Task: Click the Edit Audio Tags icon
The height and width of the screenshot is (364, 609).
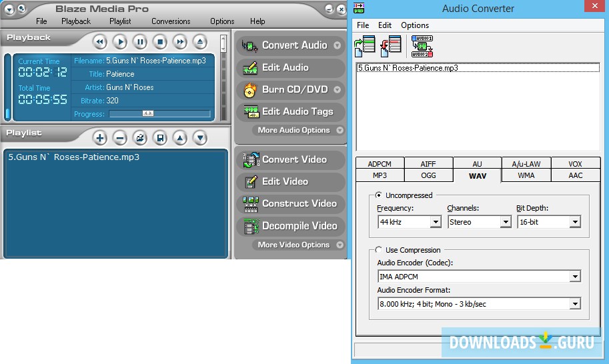Action: pyautogui.click(x=251, y=112)
